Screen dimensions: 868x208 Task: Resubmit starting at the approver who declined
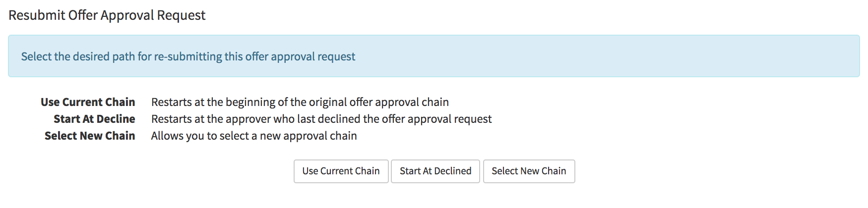(435, 171)
